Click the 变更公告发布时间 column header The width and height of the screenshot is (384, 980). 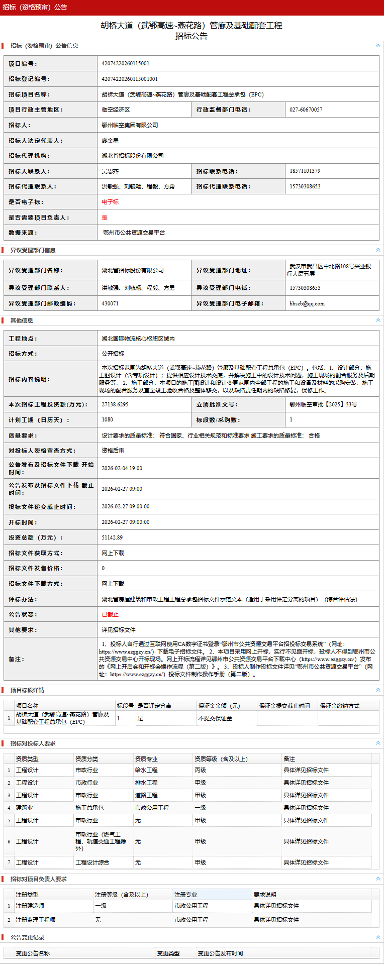coord(220,953)
